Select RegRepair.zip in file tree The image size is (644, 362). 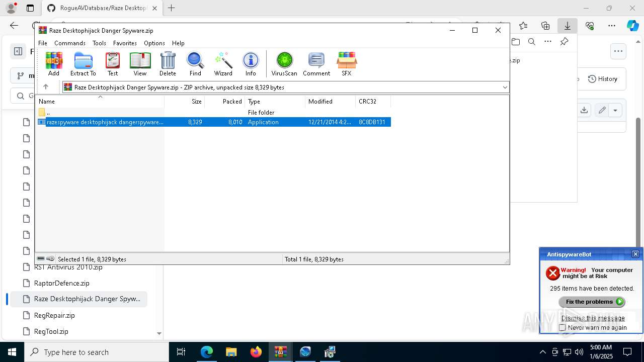tap(54, 315)
